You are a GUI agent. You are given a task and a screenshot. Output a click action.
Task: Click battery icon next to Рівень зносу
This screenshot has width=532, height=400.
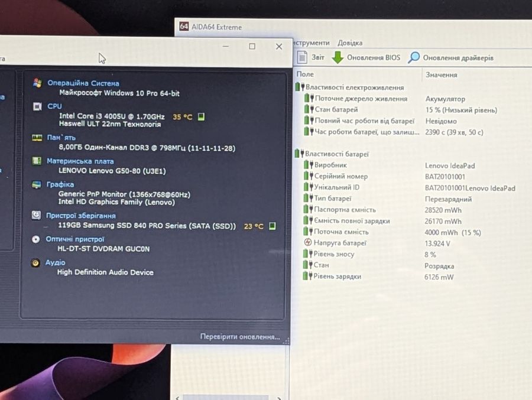(308, 254)
